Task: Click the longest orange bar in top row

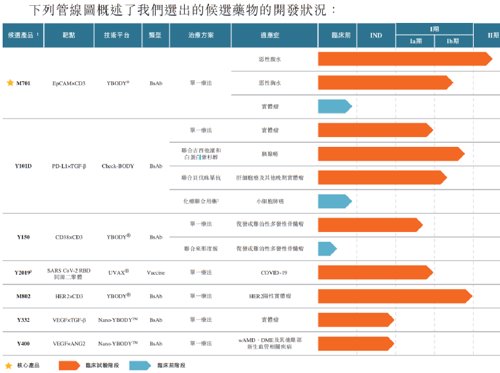Action: [x=405, y=59]
